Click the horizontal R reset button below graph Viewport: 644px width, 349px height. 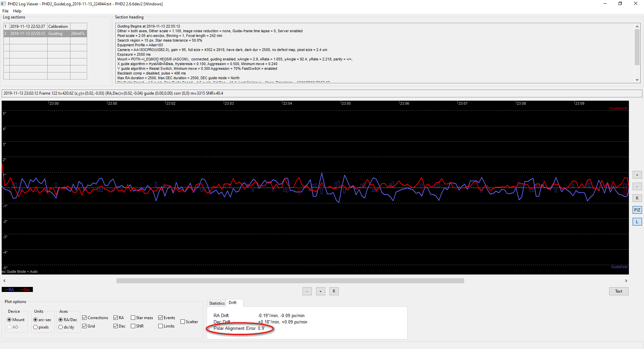point(334,291)
